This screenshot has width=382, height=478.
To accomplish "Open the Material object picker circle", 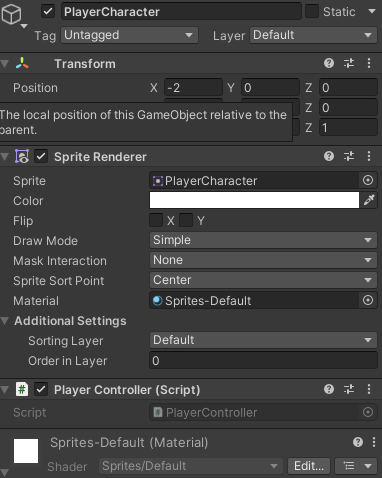I will tap(368, 300).
